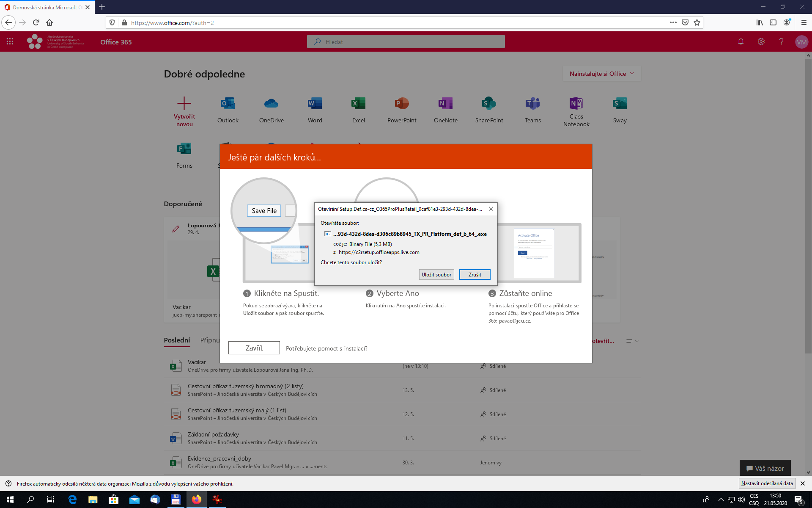Bookmark this page with the star
Viewport: 812px width, 508px height.
coord(697,22)
